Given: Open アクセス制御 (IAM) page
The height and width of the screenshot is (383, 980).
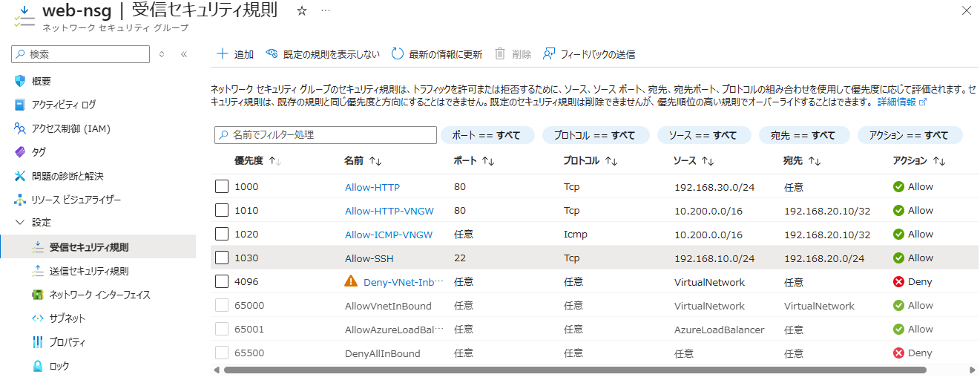Looking at the screenshot, I should click(x=70, y=128).
